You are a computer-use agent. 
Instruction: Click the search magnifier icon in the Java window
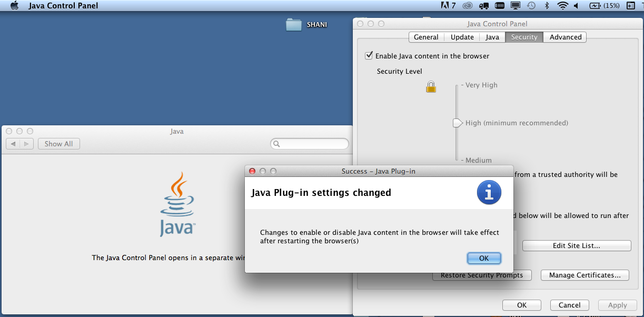click(x=276, y=143)
